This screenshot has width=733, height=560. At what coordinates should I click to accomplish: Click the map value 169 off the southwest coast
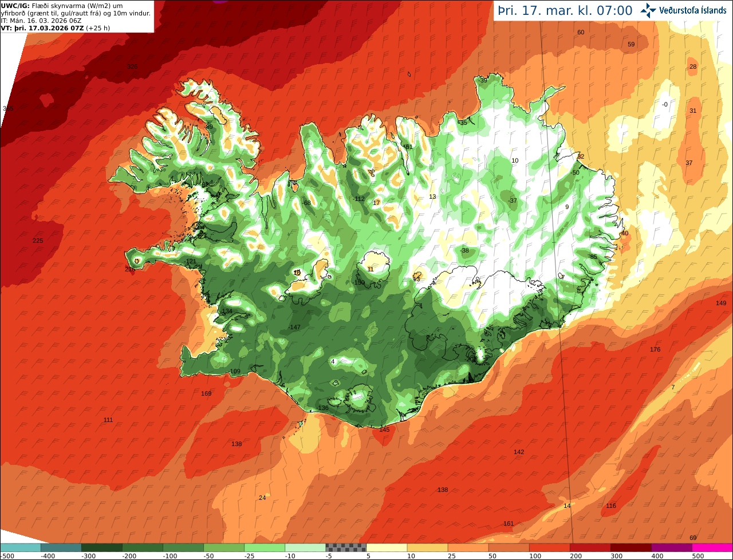(206, 393)
